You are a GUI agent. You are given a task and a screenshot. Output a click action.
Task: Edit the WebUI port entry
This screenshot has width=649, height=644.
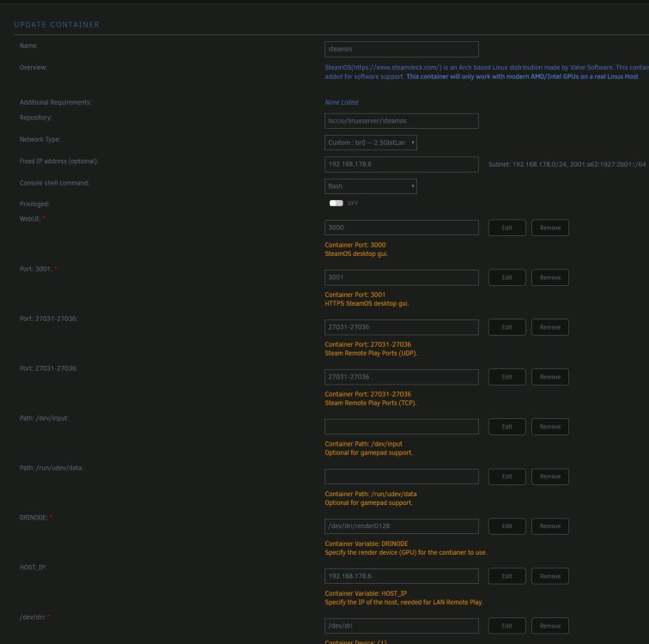point(507,228)
